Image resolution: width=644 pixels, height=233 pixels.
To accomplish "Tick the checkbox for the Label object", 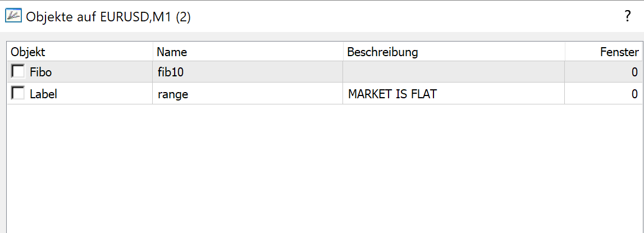I will coord(17,93).
